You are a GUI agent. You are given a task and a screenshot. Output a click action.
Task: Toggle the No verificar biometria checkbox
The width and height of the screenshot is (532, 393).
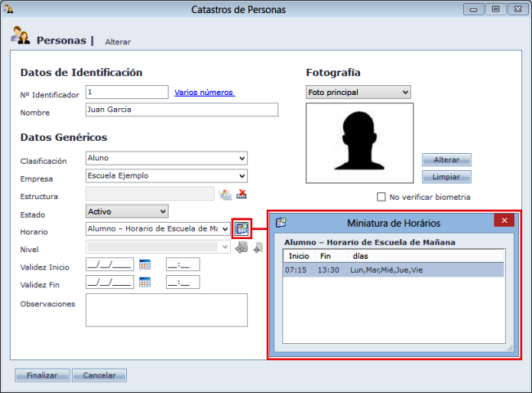[x=381, y=196]
